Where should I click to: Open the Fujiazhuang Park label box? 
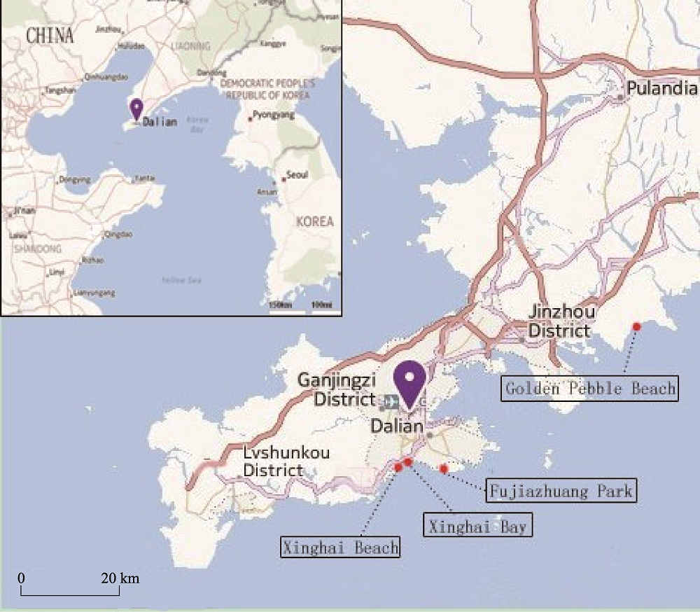pos(561,490)
